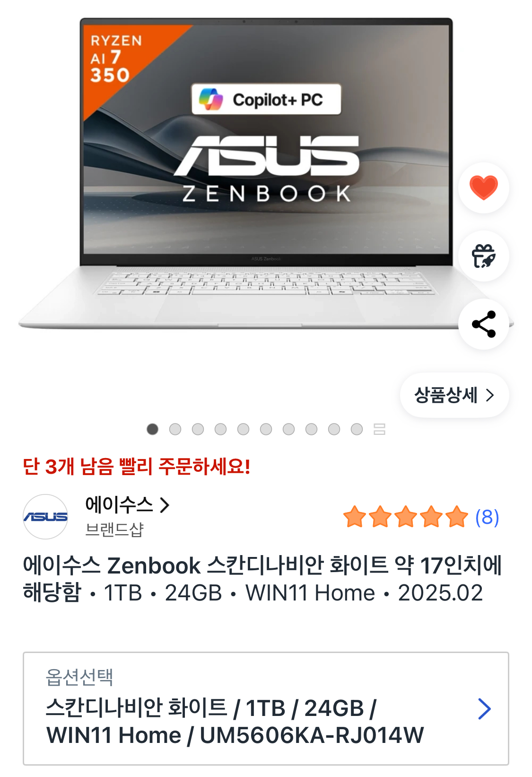Screen dimensions: 532x777
Task: Tap the gift box icon
Action: pos(483,256)
